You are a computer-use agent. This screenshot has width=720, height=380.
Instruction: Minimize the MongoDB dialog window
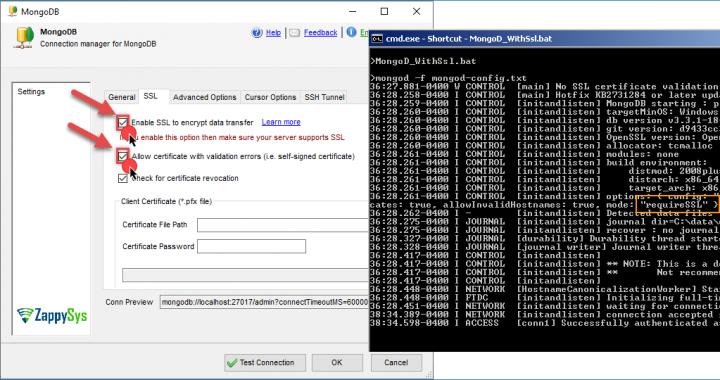(352, 11)
